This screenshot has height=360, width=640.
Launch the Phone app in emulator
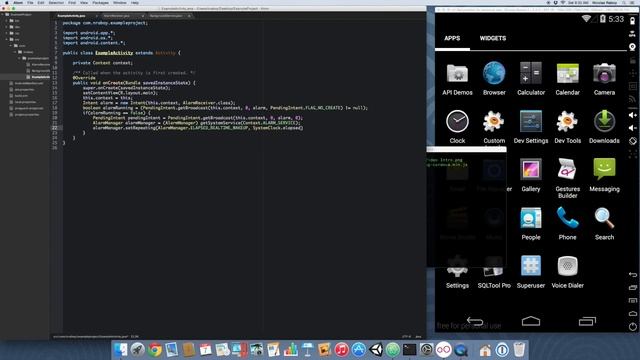pos(567,223)
